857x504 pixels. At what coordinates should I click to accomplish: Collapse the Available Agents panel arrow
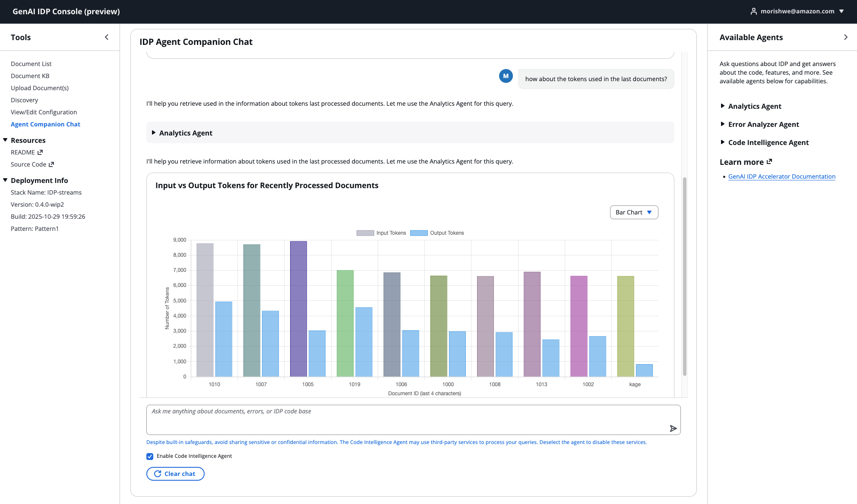[845, 37]
